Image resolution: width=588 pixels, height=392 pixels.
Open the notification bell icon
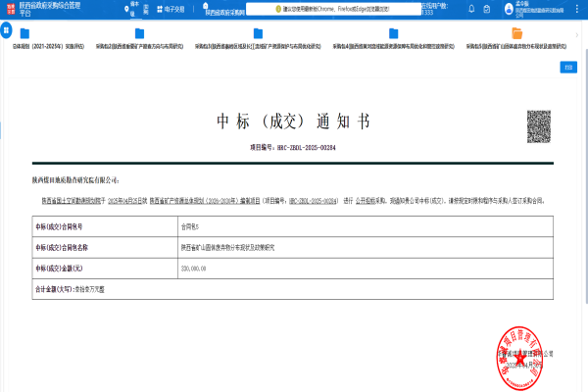point(471,9)
